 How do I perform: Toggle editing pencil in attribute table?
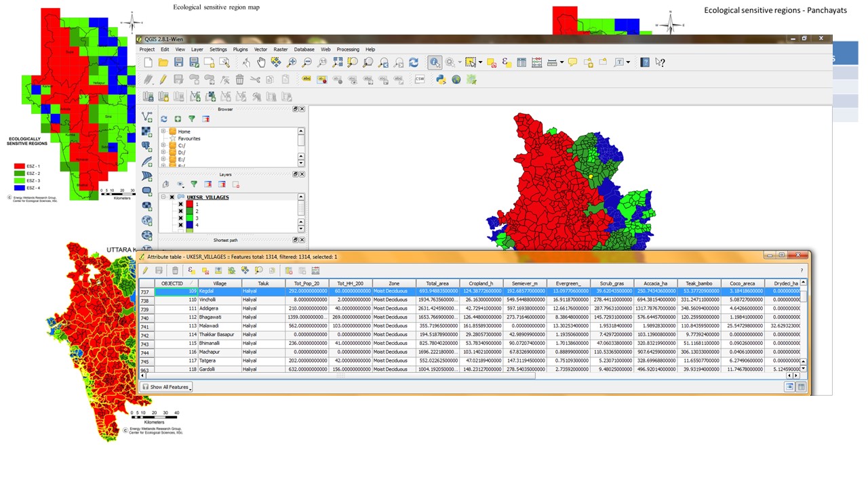click(146, 270)
